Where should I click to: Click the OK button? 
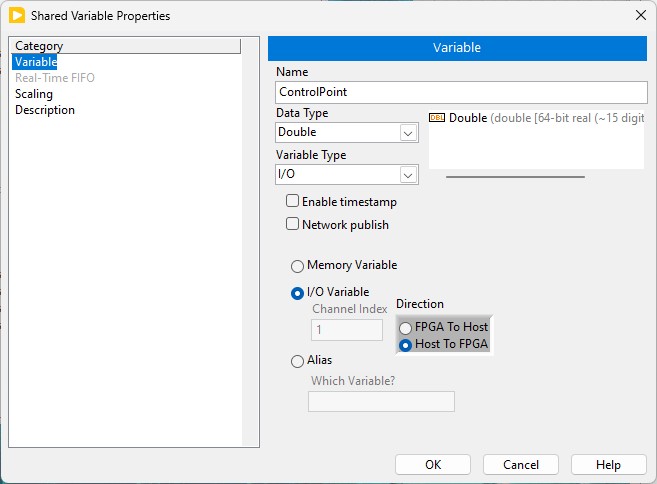click(x=433, y=465)
